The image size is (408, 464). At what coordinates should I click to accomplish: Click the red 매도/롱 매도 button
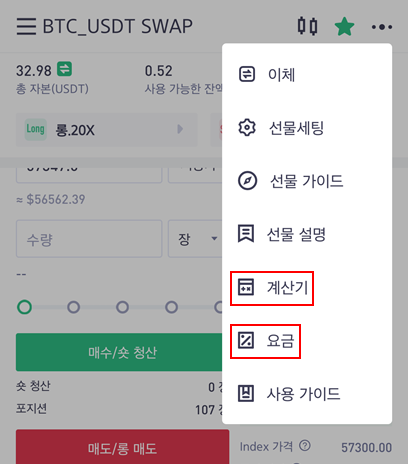tap(122, 447)
